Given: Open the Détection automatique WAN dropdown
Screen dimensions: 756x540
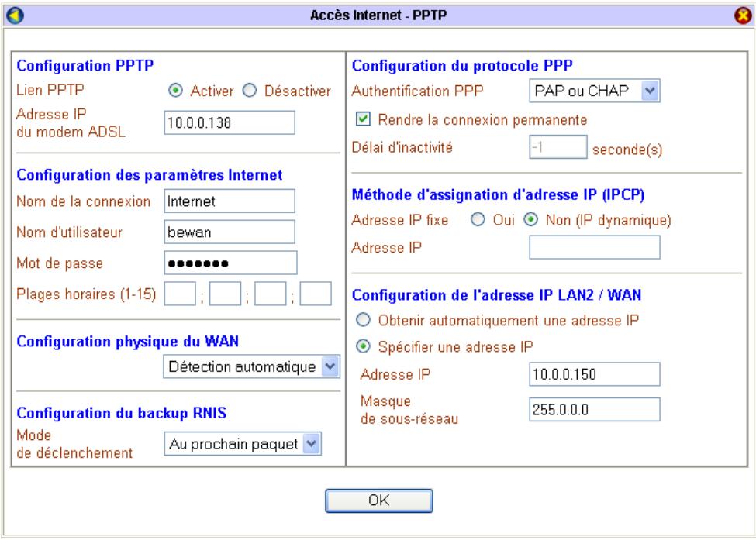Looking at the screenshot, I should tap(251, 366).
